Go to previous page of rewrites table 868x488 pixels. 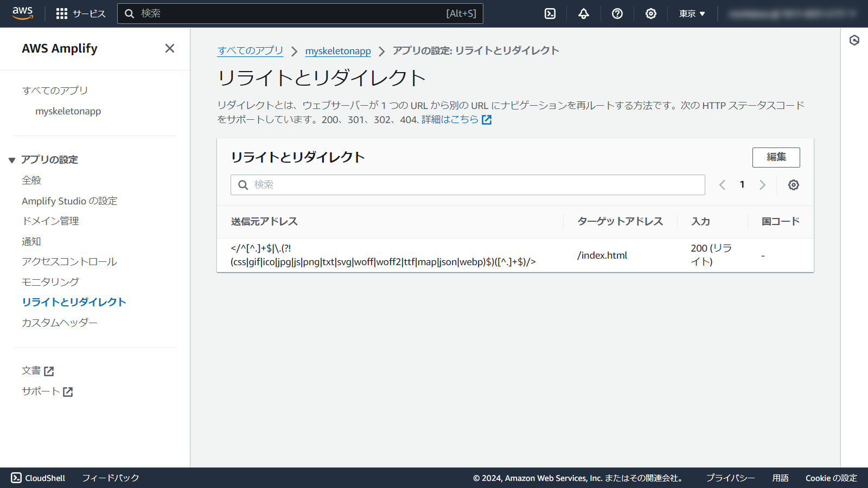722,185
